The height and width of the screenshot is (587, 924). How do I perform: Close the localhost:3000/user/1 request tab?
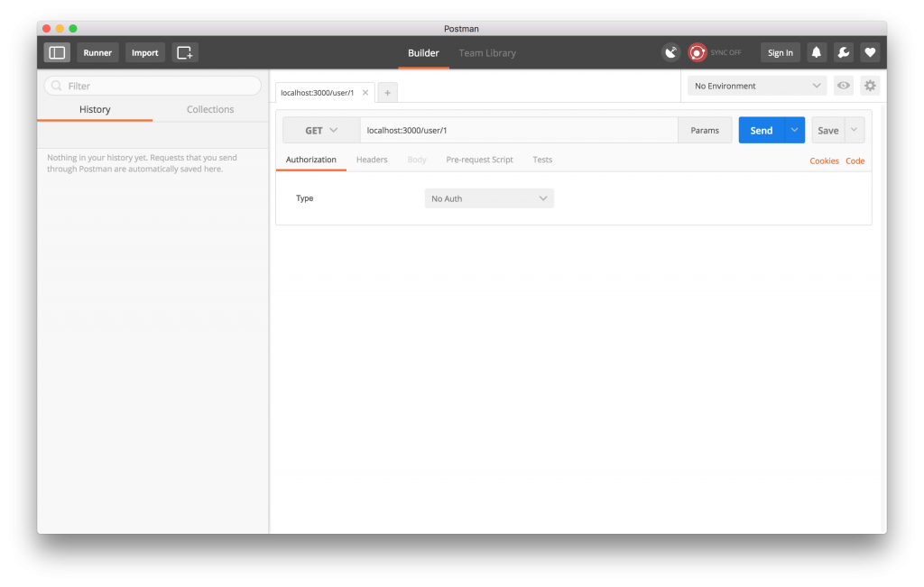[x=365, y=92]
